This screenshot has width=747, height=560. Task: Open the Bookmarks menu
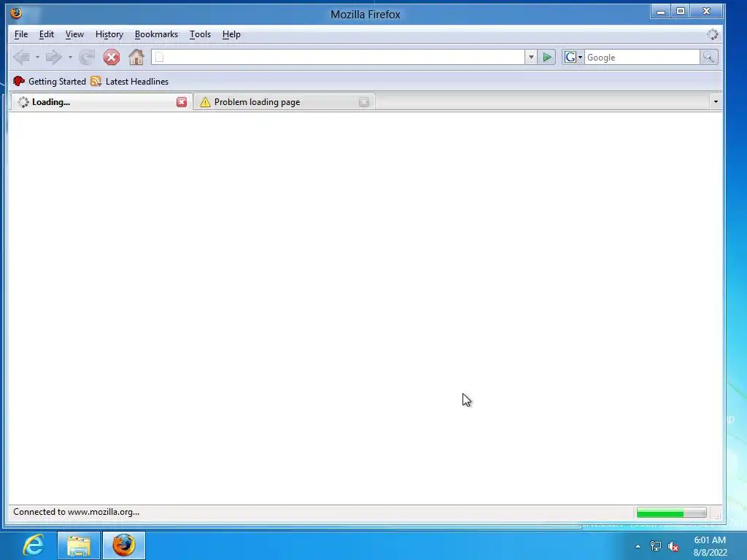tap(156, 34)
